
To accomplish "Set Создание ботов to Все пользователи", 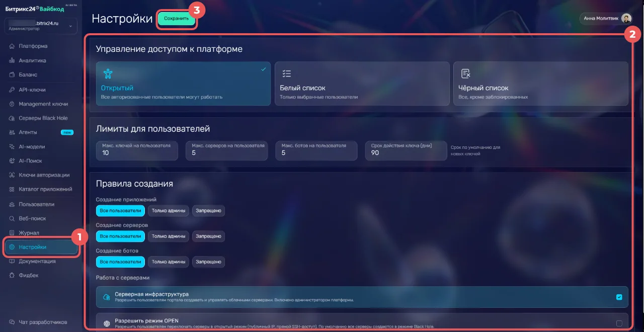I will 120,262.
